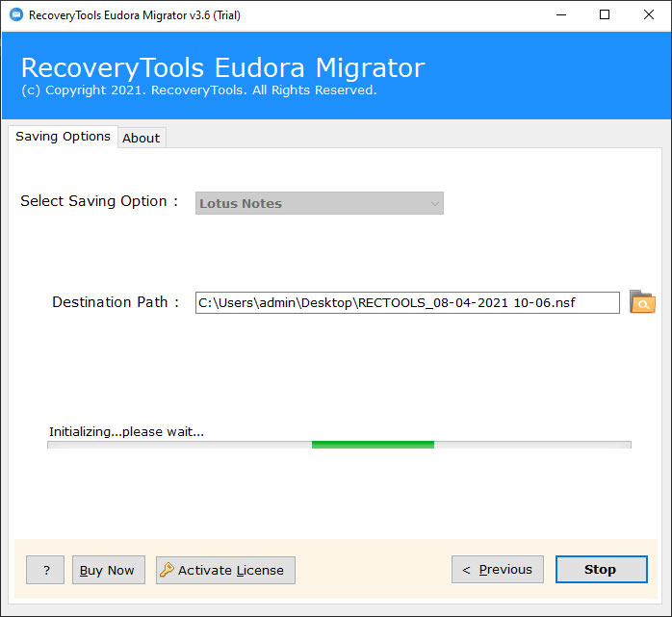This screenshot has height=617, width=672.
Task: Click the RecoveryTools app icon in title bar
Action: [x=16, y=15]
